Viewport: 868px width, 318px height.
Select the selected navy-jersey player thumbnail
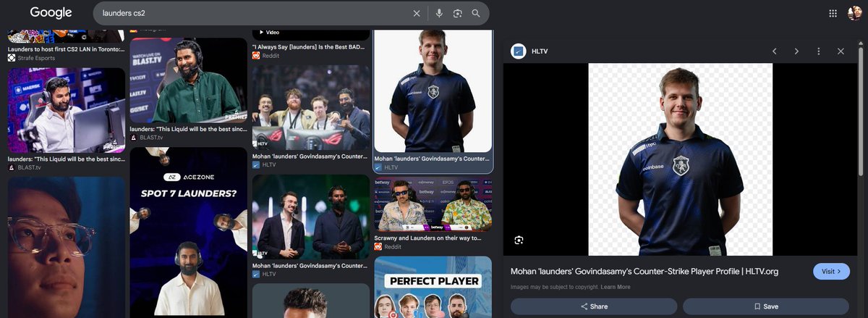tap(433, 91)
